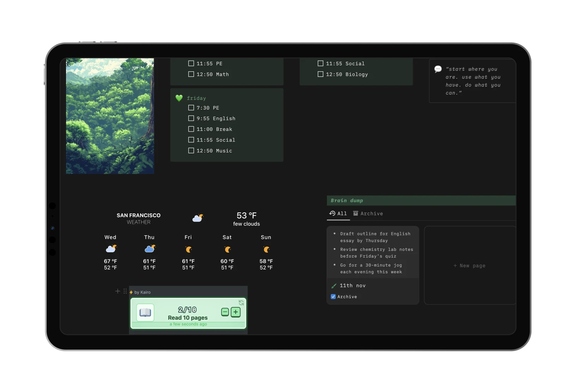
Task: Click the plus icon to add a block
Action: [118, 291]
